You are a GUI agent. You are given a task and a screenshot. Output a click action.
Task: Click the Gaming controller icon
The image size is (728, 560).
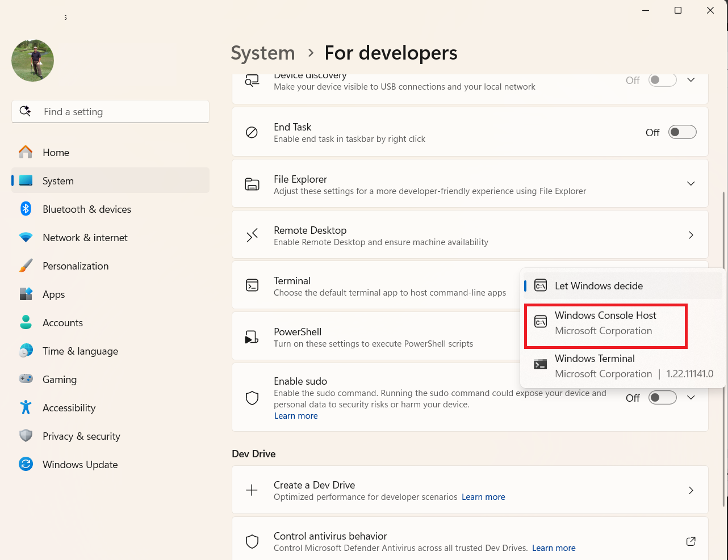26,379
